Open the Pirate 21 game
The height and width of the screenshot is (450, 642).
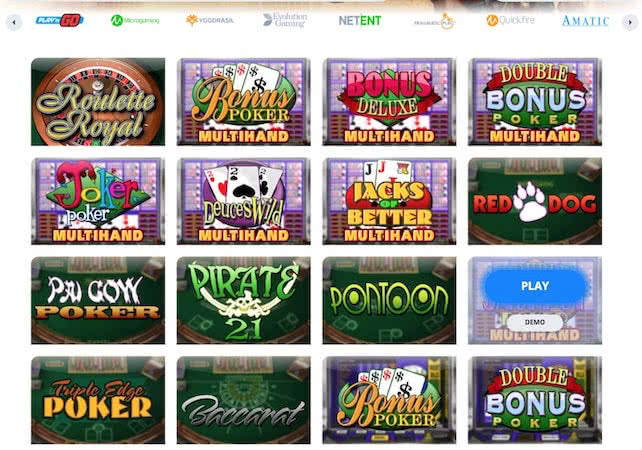(244, 300)
